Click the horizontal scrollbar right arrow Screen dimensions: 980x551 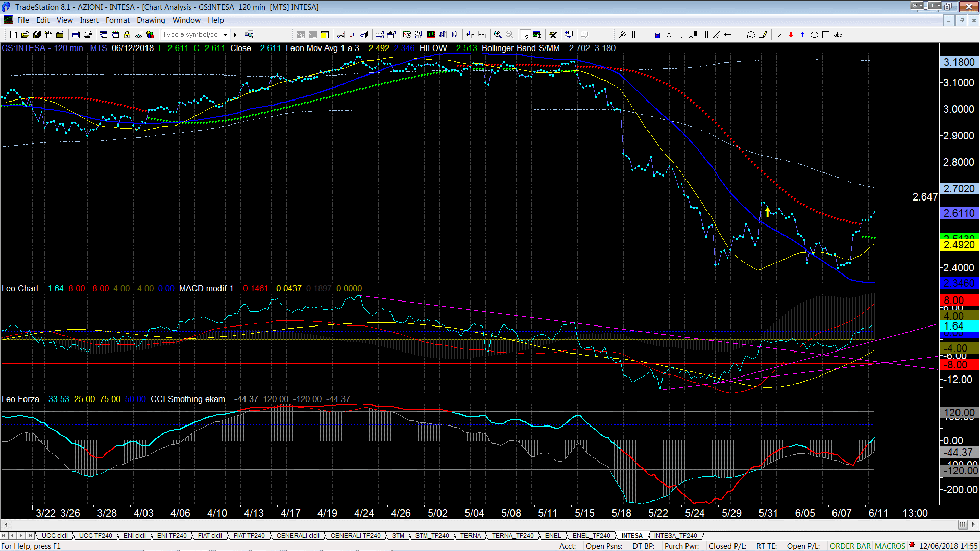(974, 525)
